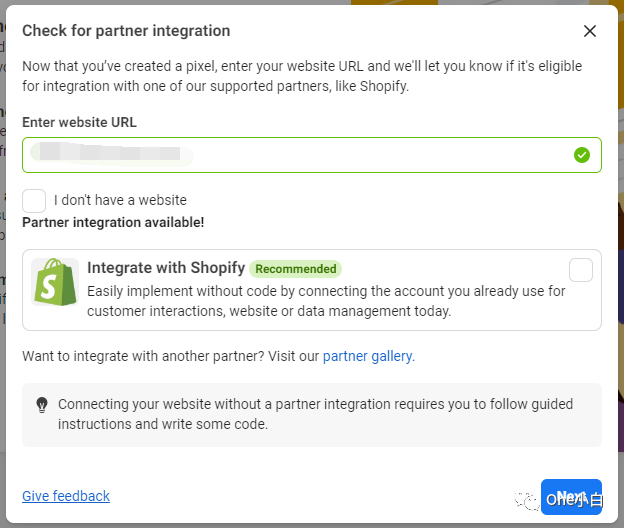Screen dimensions: 624x528
Task: Click the blue Next button
Action: coord(571,497)
